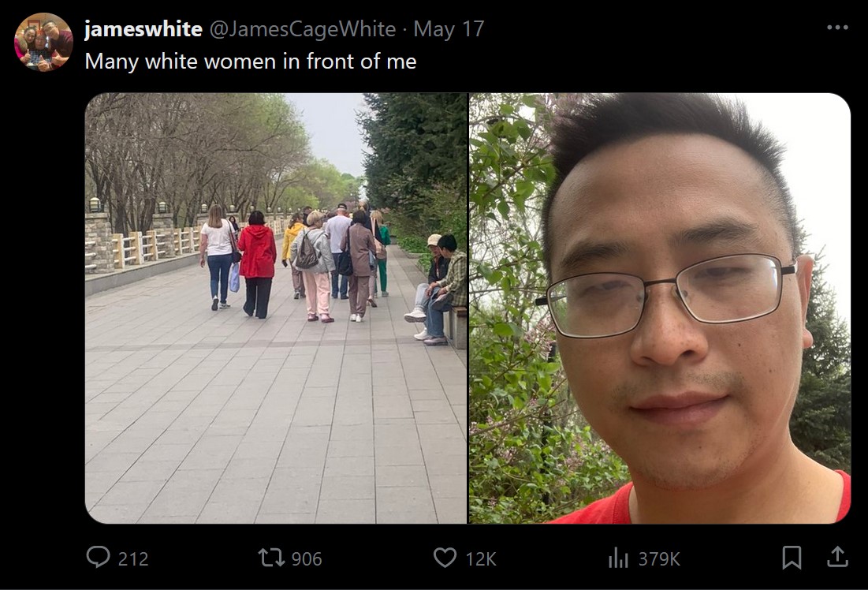Click the tweet text about white women
868x590 pixels.
pyautogui.click(x=250, y=62)
